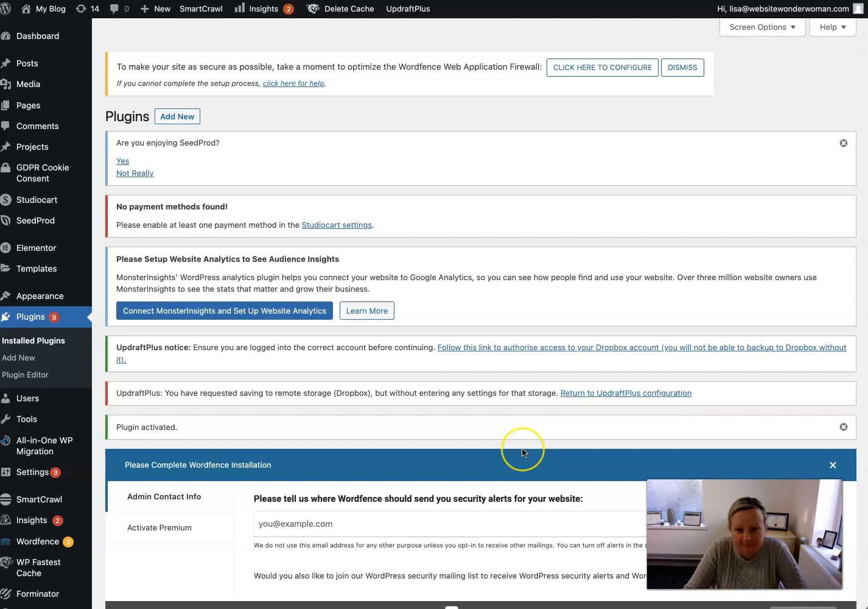
Task: Open UpdraftPlus in the admin bar
Action: click(408, 9)
